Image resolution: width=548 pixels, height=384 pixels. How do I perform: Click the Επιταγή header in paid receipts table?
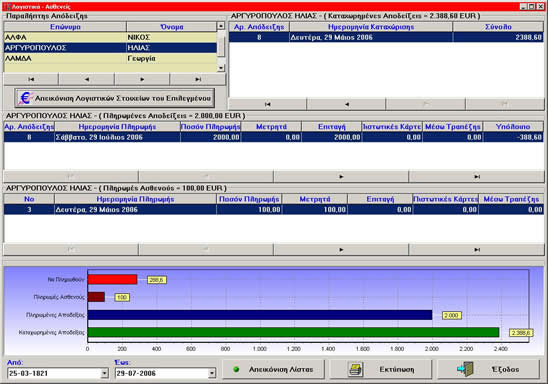331,127
